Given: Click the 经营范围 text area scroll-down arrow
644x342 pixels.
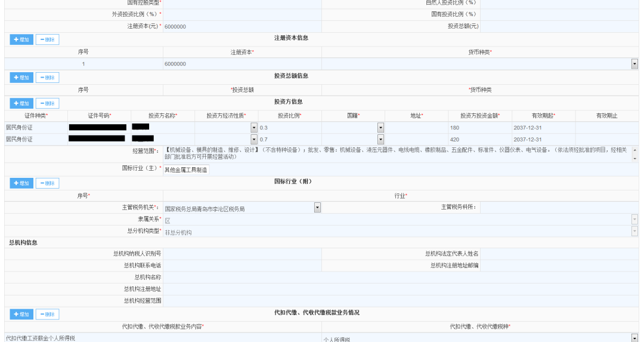Looking at the screenshot, I should (635, 158).
